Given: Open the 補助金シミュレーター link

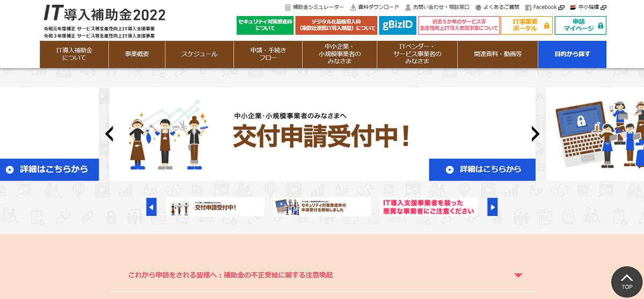Looking at the screenshot, I should (314, 8).
